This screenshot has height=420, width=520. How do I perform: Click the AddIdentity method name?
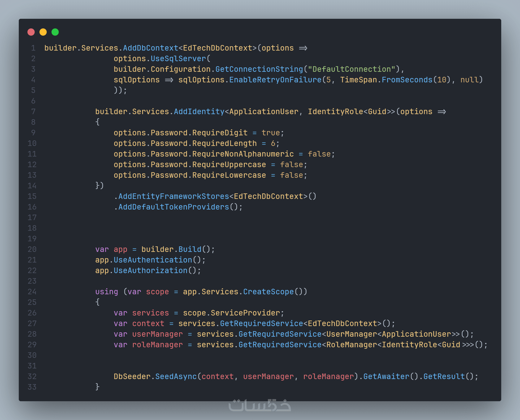pos(199,112)
